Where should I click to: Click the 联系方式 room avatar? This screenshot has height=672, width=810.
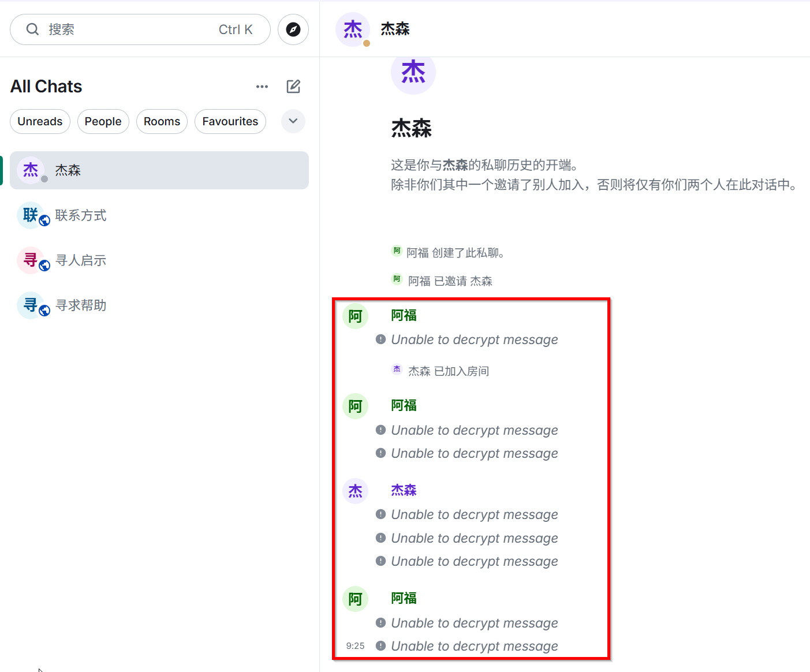pyautogui.click(x=31, y=215)
